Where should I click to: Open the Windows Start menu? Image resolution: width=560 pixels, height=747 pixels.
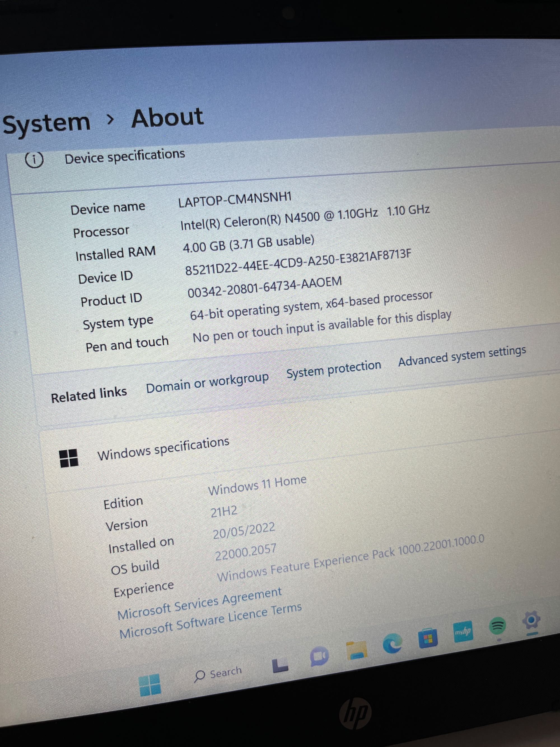coord(150,685)
